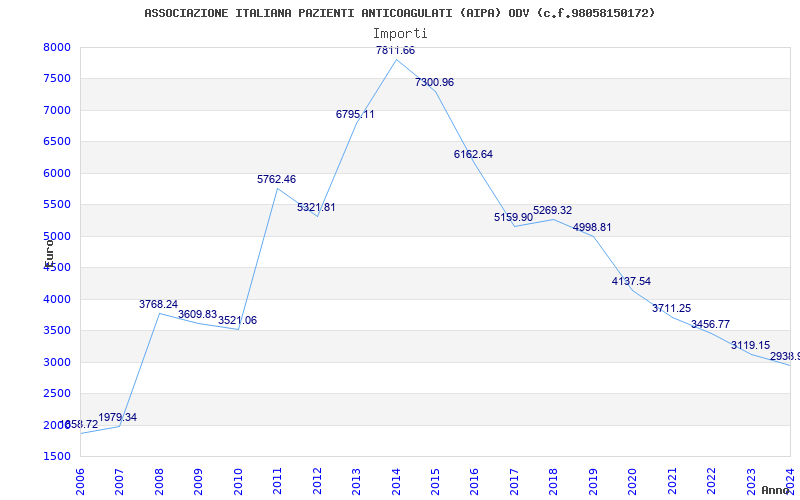Click the x-axis year 2016
800x500 pixels.
pos(474,481)
